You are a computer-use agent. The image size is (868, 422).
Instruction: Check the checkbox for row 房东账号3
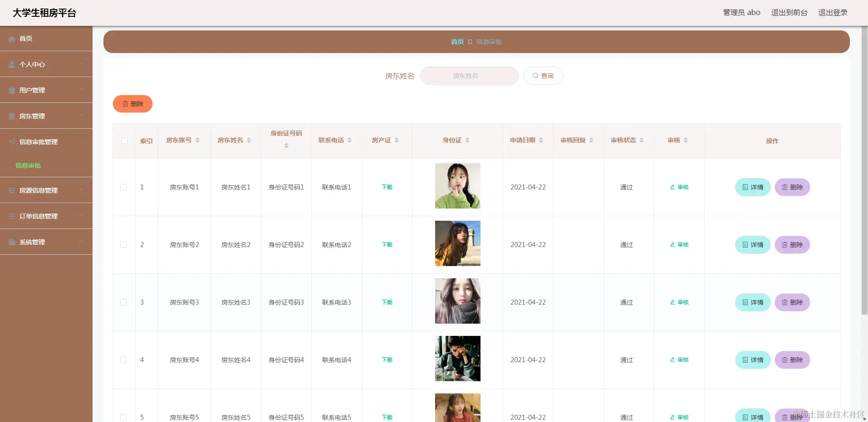(123, 302)
